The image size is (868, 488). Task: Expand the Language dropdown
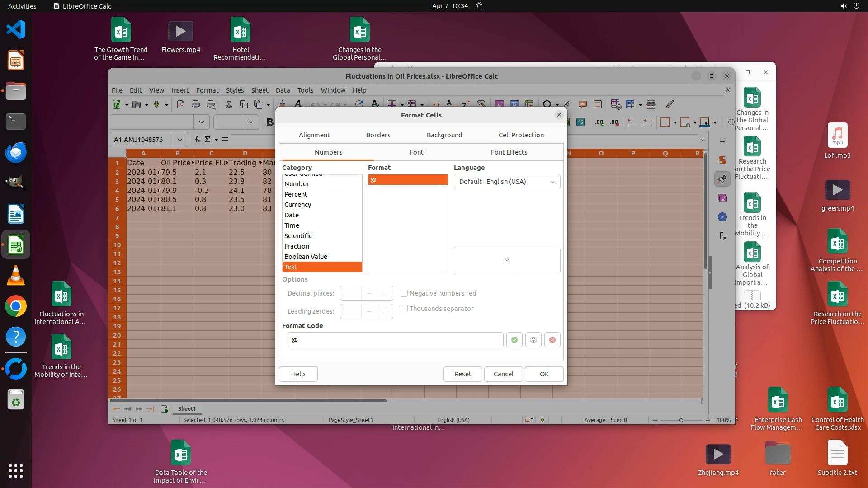[x=552, y=182]
